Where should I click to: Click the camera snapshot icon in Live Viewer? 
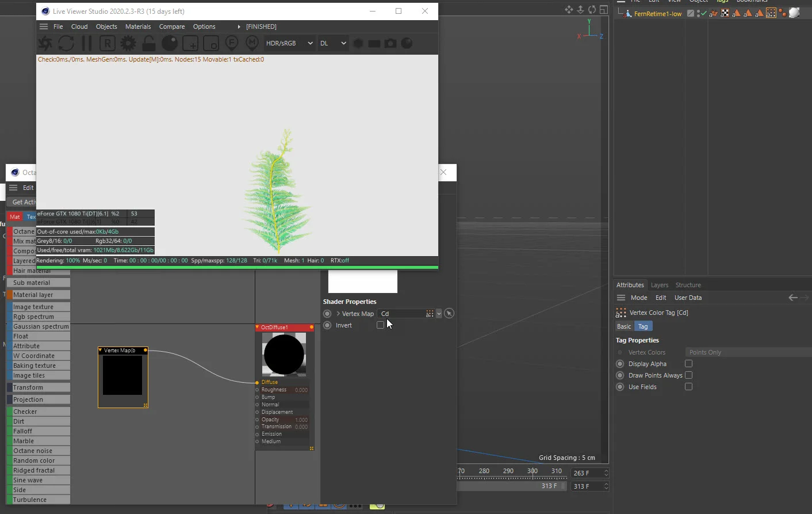tap(390, 43)
